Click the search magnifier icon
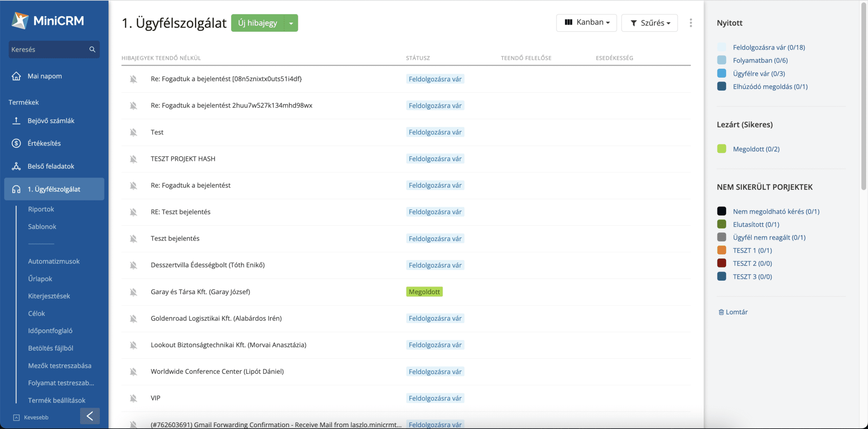 [x=92, y=49]
